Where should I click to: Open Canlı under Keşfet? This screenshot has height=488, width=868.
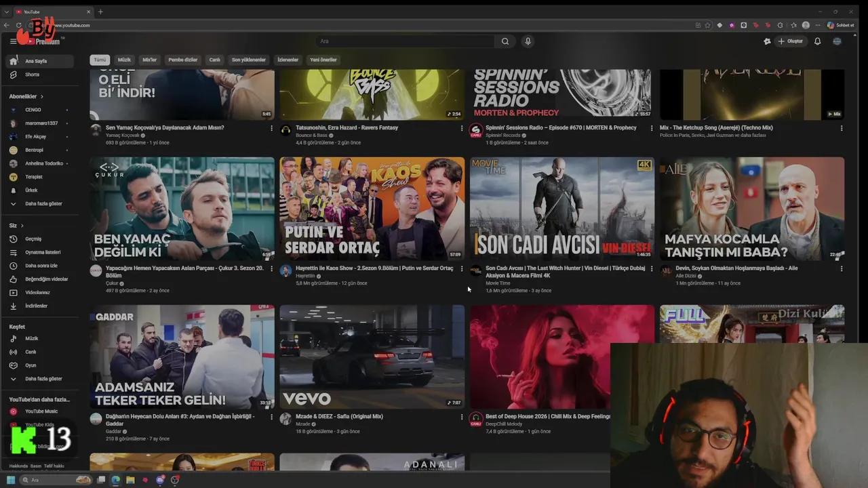[x=41, y=352]
